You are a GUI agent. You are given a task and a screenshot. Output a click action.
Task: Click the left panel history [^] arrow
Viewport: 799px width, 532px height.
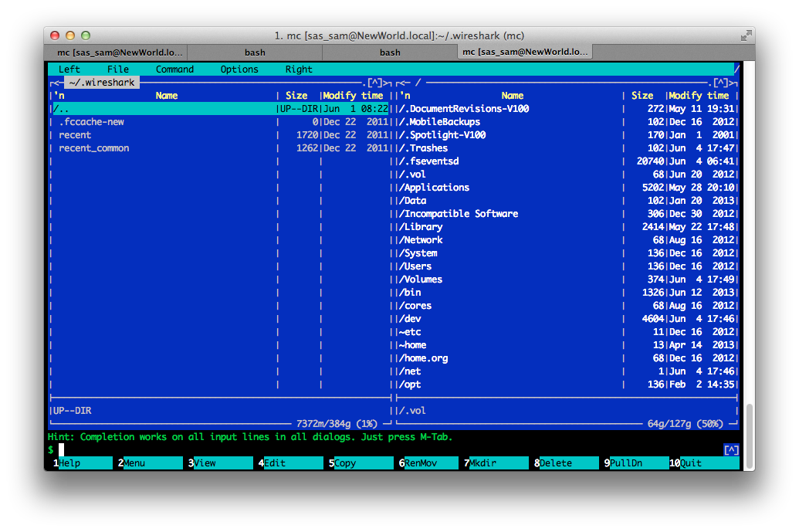point(374,83)
